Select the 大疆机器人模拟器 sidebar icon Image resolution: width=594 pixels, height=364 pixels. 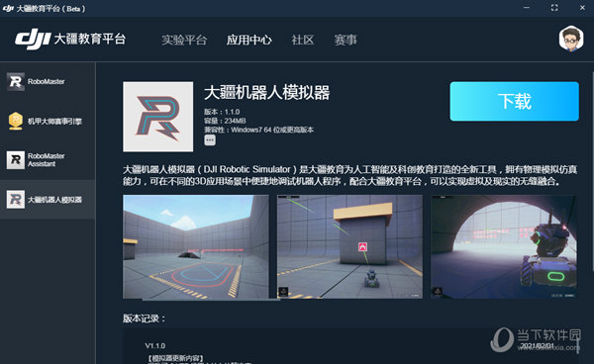click(16, 200)
